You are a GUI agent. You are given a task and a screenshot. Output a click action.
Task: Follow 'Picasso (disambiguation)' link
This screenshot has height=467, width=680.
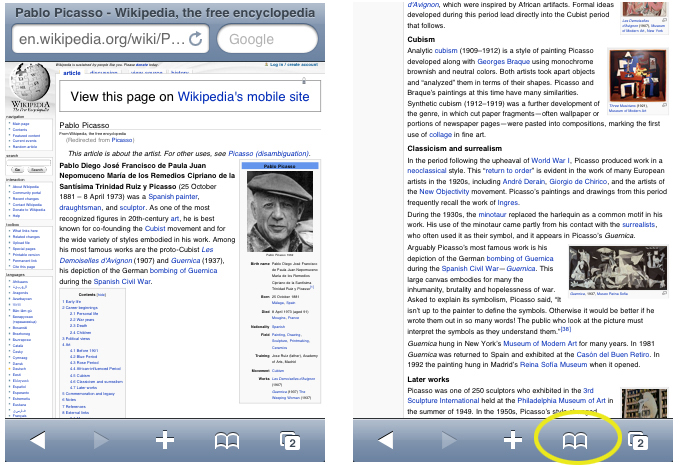tap(268, 153)
